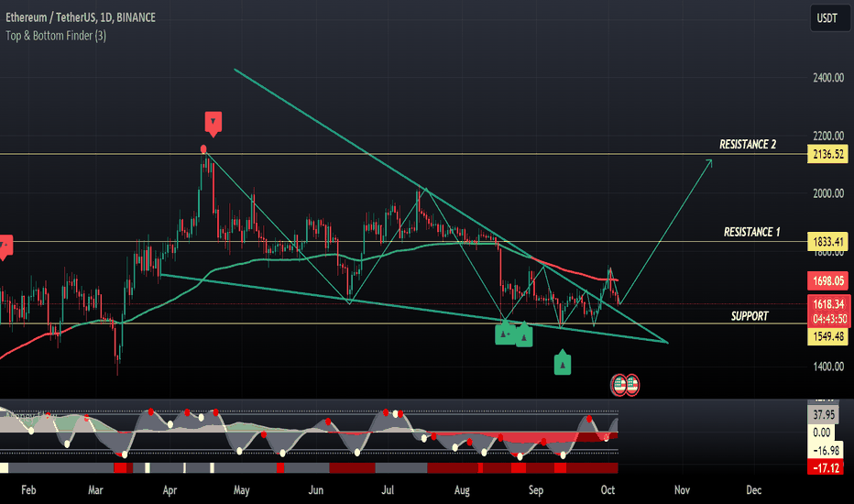
Task: Click the Jul label on time axis
Action: point(388,490)
